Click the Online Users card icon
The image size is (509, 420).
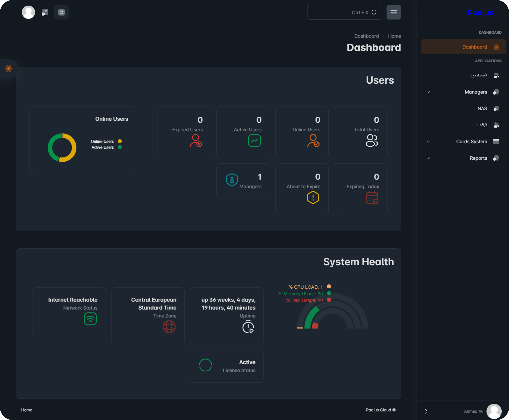[313, 141]
